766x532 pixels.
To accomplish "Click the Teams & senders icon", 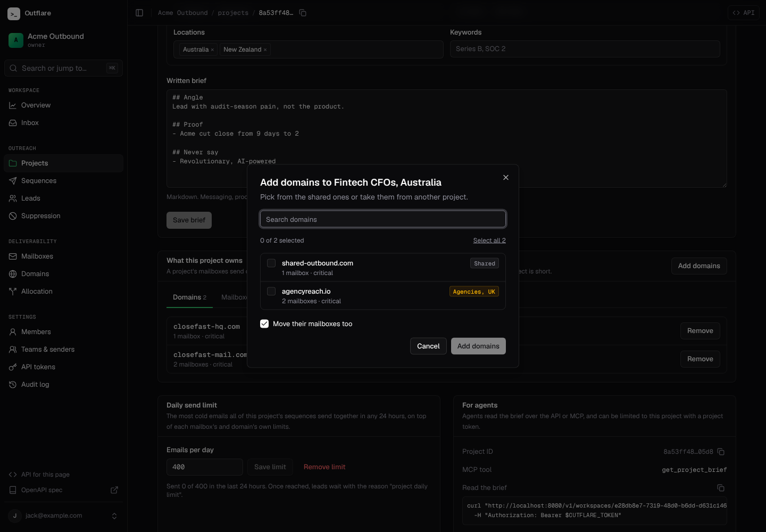I will 13,350.
